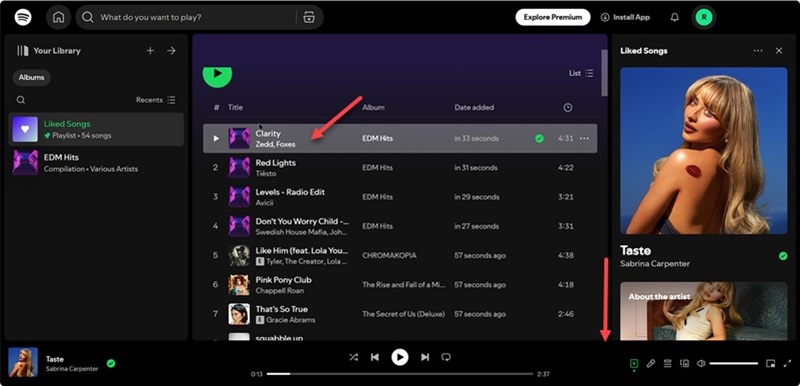
Task: Close the Liked Songs side panel
Action: pyautogui.click(x=779, y=50)
